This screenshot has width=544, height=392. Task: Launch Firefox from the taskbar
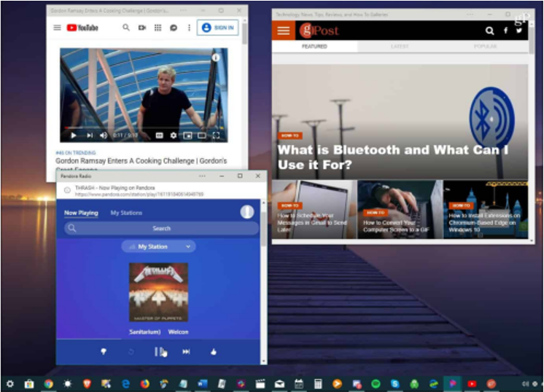point(144,384)
